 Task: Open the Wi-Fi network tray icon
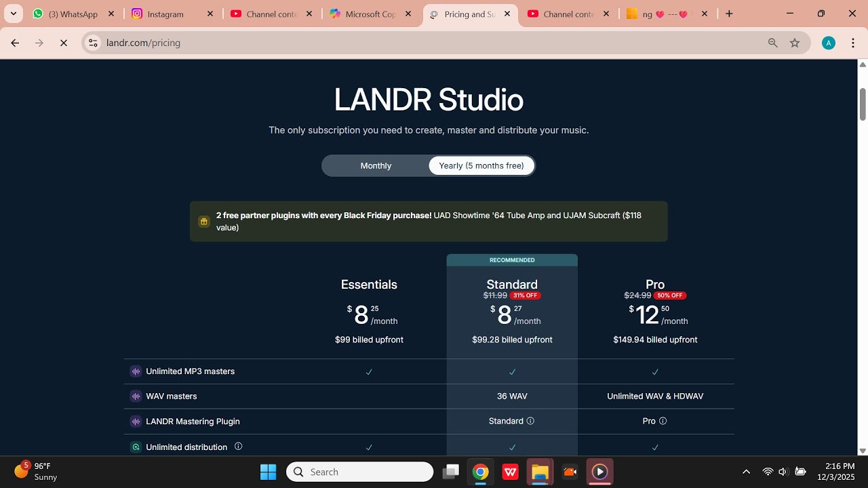click(768, 472)
